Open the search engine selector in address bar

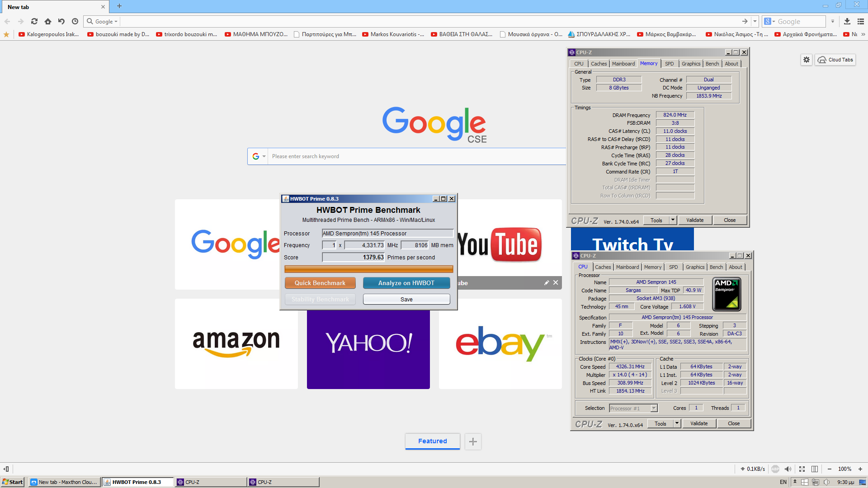[103, 21]
